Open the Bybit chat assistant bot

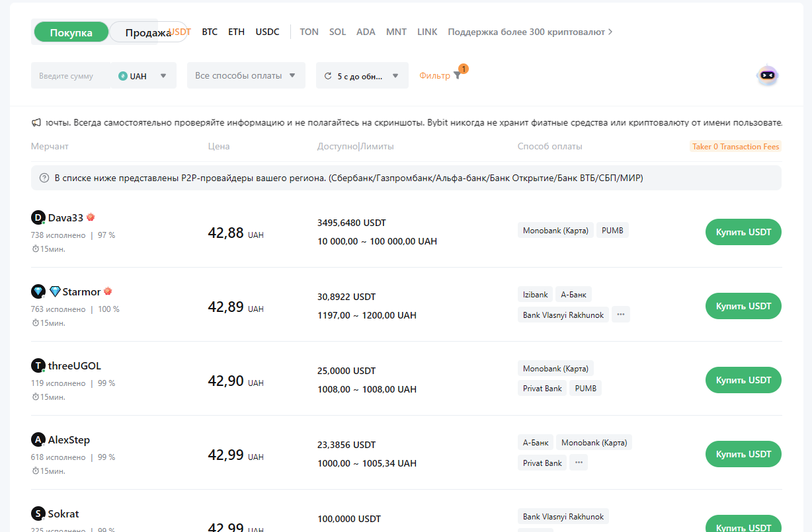(766, 75)
